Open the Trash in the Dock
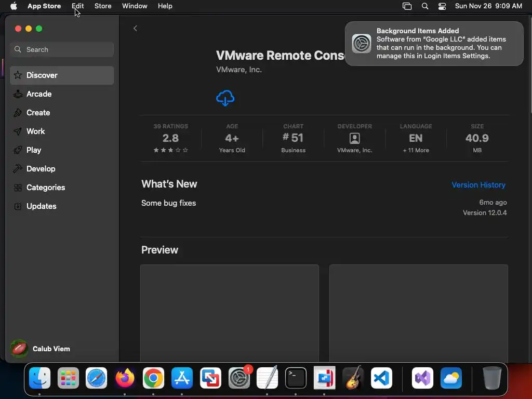532x399 pixels. point(492,378)
